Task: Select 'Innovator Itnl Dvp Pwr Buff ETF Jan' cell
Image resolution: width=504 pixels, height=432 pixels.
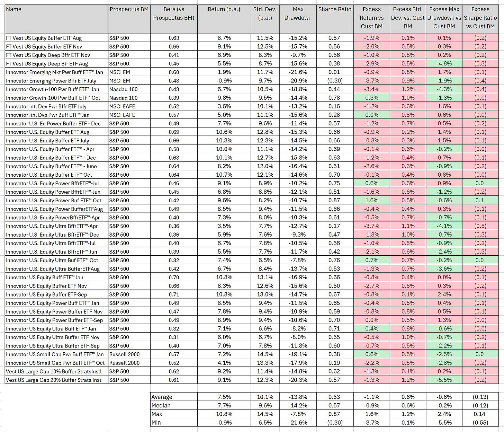Action: tap(56, 115)
